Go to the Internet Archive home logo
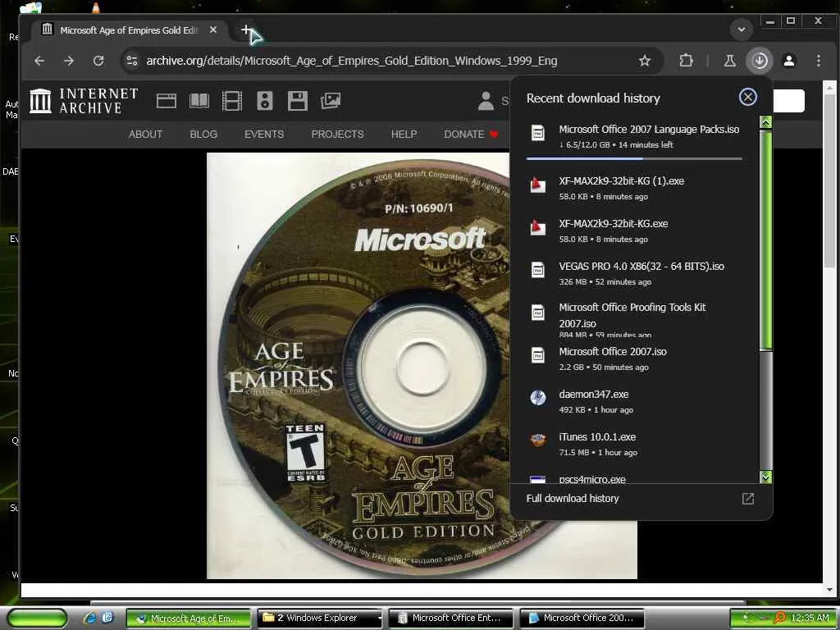The image size is (840, 630). coord(84,101)
